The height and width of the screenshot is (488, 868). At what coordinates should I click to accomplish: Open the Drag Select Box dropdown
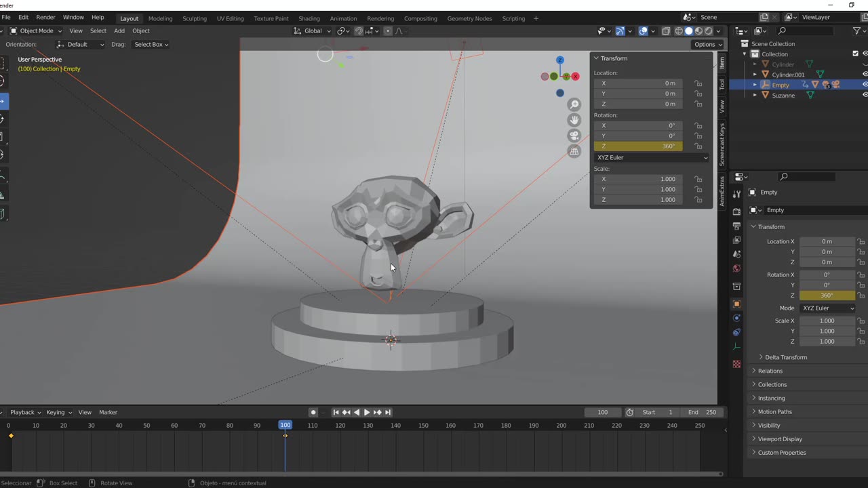[151, 44]
